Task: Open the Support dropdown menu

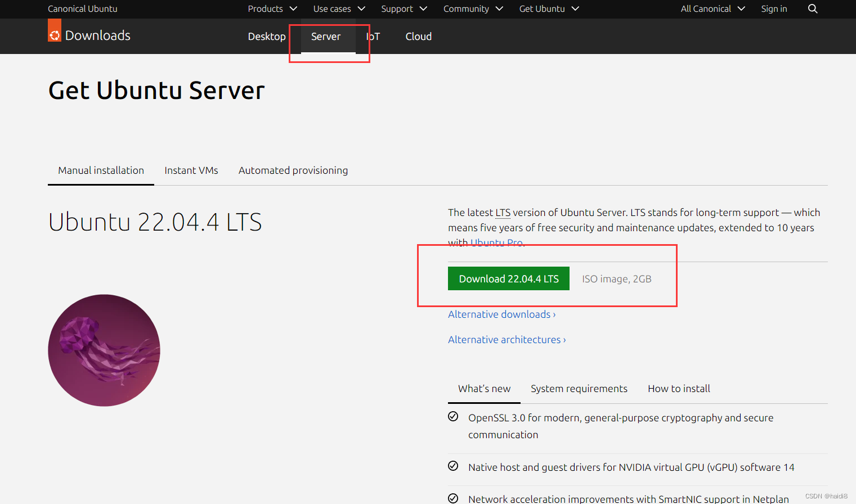Action: pyautogui.click(x=404, y=9)
